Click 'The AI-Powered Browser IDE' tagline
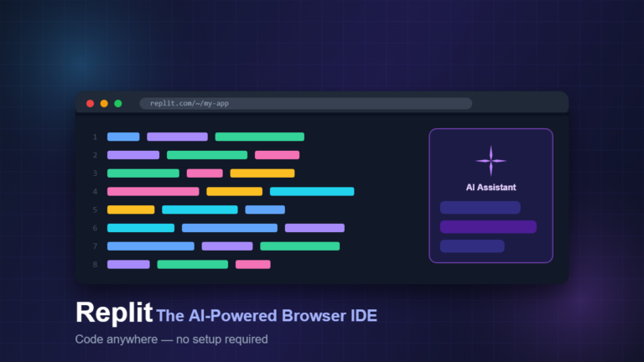Image resolution: width=644 pixels, height=362 pixels. [x=267, y=316]
